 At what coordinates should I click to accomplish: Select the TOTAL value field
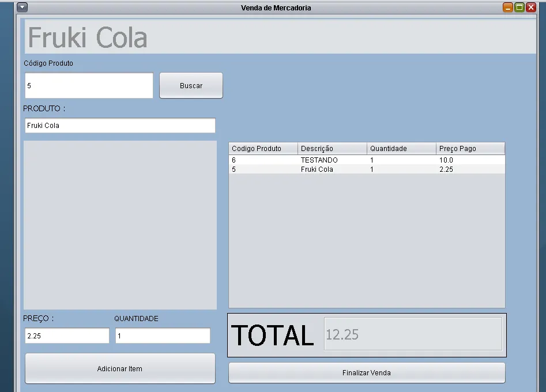coord(413,334)
